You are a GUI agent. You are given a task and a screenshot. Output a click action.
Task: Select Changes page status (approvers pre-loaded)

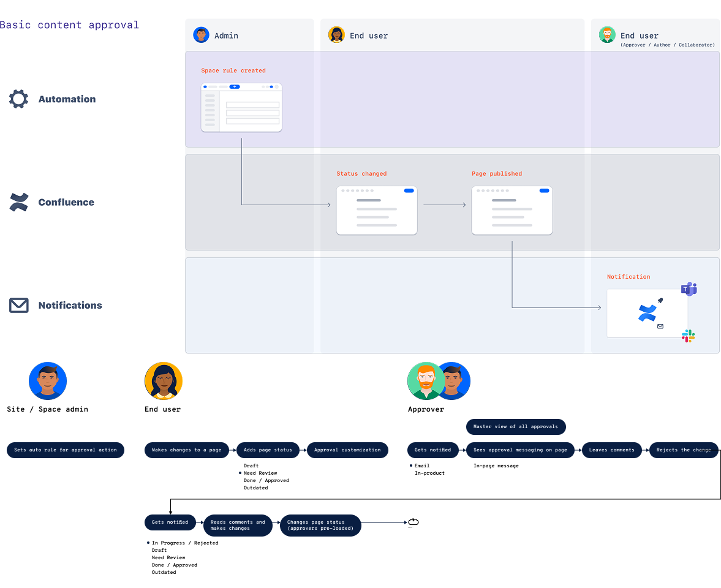pyautogui.click(x=320, y=525)
